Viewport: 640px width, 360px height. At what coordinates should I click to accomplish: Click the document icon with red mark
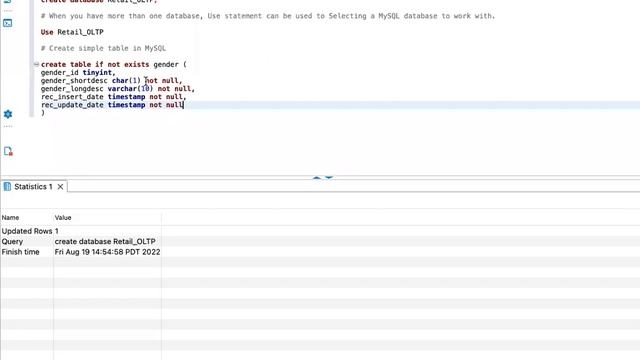coord(8,151)
